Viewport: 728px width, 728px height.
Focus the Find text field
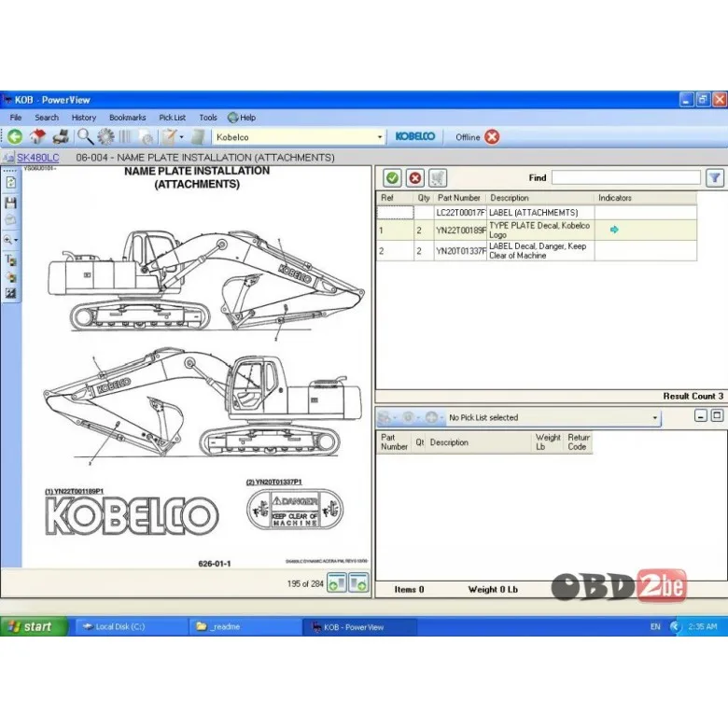coord(626,178)
